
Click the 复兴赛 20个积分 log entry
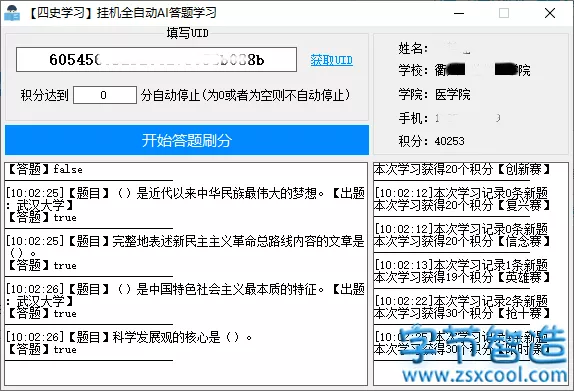(462, 205)
